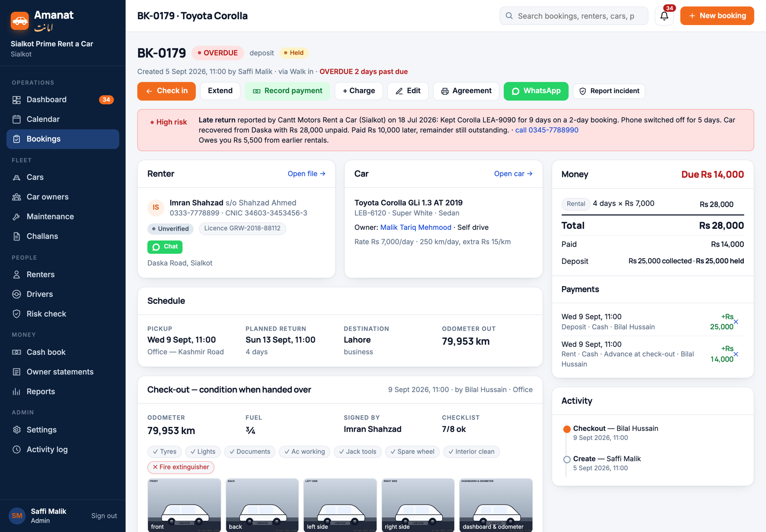Open car details link
The height and width of the screenshot is (532, 766).
tap(513, 174)
